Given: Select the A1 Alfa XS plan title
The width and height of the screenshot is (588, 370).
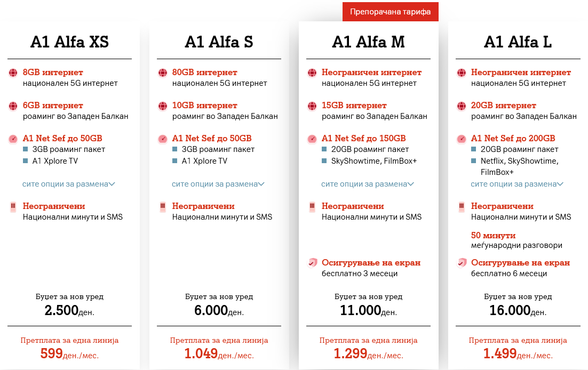Looking at the screenshot, I should tap(70, 42).
